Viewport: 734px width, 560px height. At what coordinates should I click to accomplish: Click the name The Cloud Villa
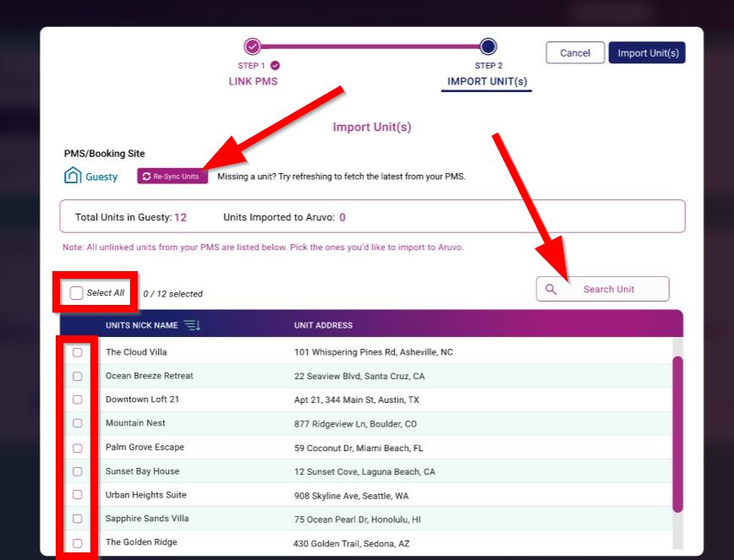(x=136, y=352)
